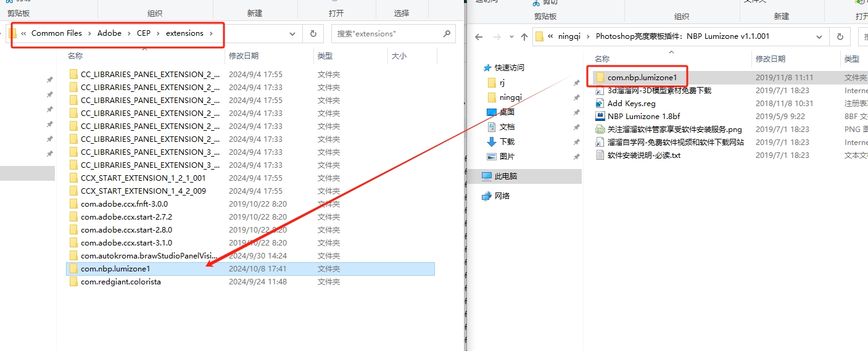Viewport: 868px width, 351px height.
Task: Click up-folder arrow in right window
Action: point(524,36)
